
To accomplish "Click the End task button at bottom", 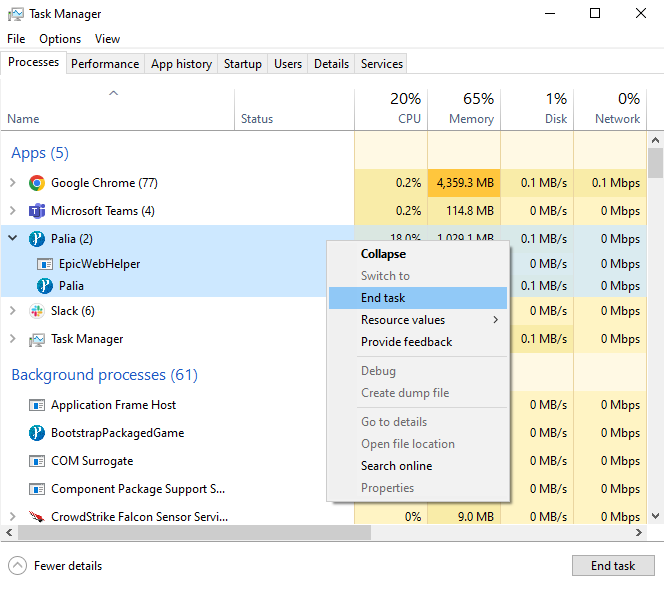I will (613, 566).
